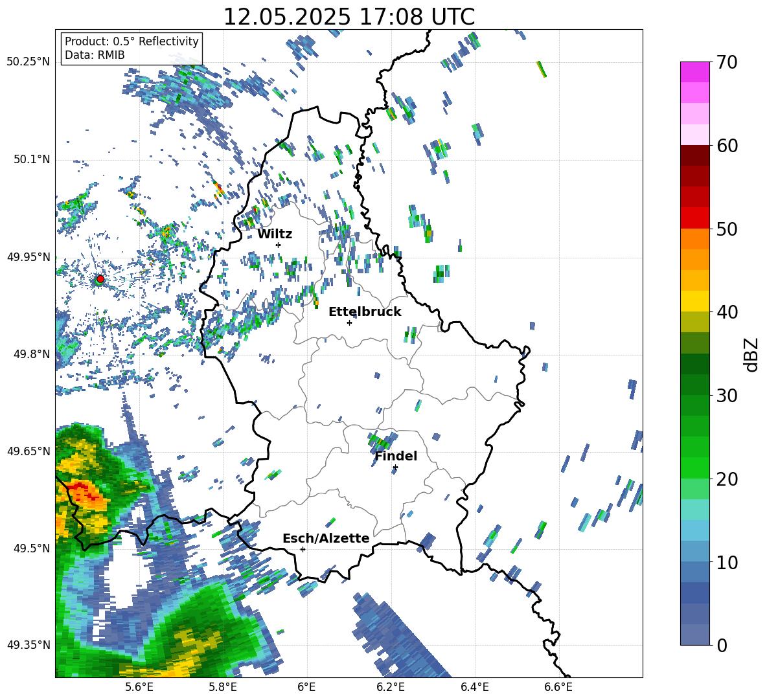Click the colorbar tick value 50
Viewport: 767px width, 700px height.
(727, 229)
